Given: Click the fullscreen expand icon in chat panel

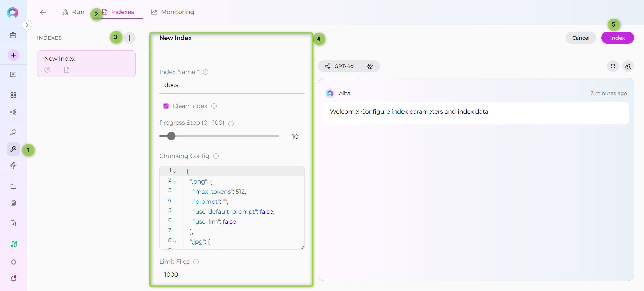Looking at the screenshot, I should [x=613, y=66].
